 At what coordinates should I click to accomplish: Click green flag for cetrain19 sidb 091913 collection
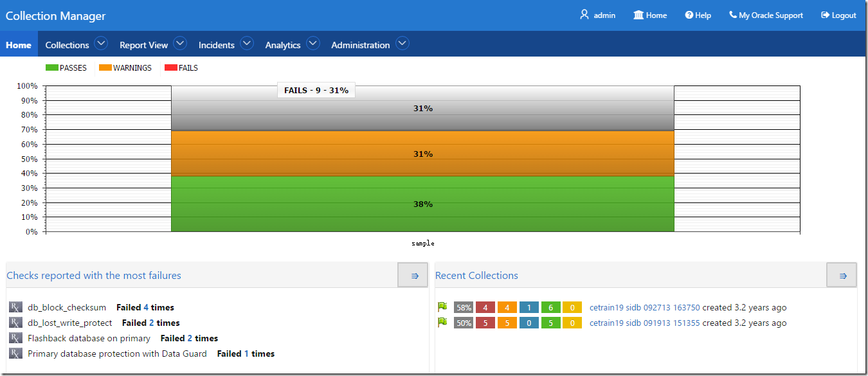[x=442, y=323]
